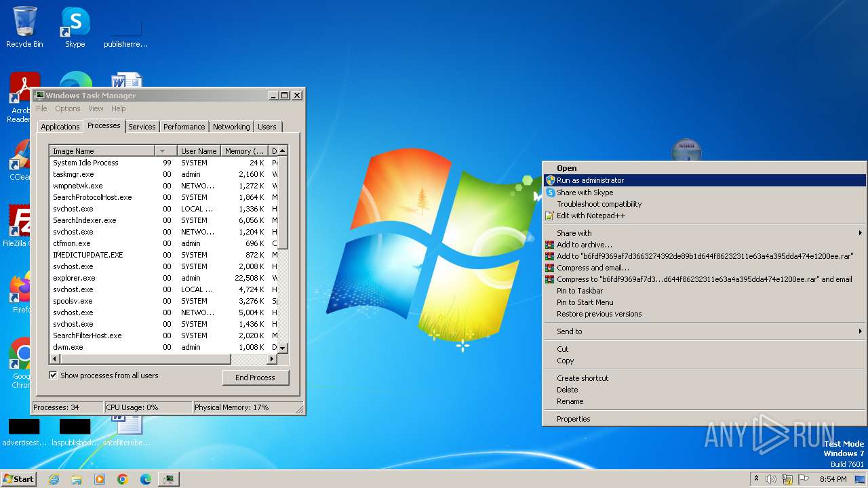Click process list horizontal scrollbar right arrow
Screen dimensions: 868x488
(x=273, y=359)
